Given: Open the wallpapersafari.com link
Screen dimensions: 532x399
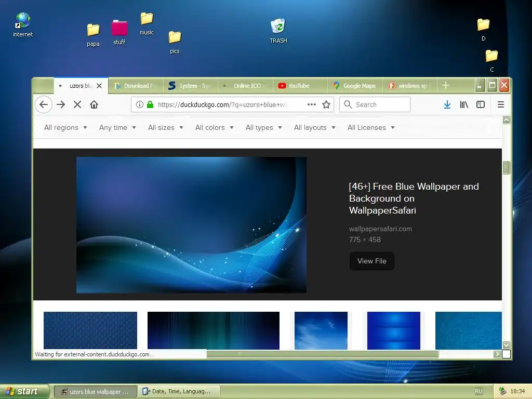Looking at the screenshot, I should [380, 229].
